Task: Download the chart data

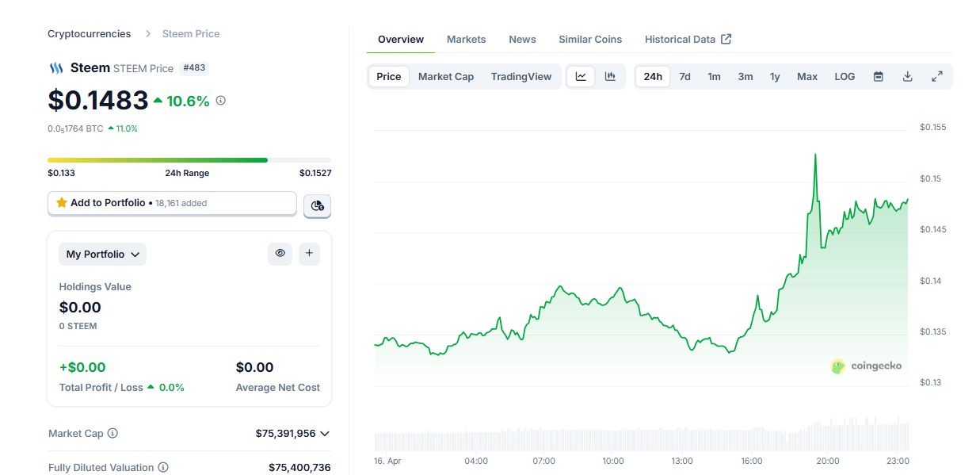Action: 908,77
